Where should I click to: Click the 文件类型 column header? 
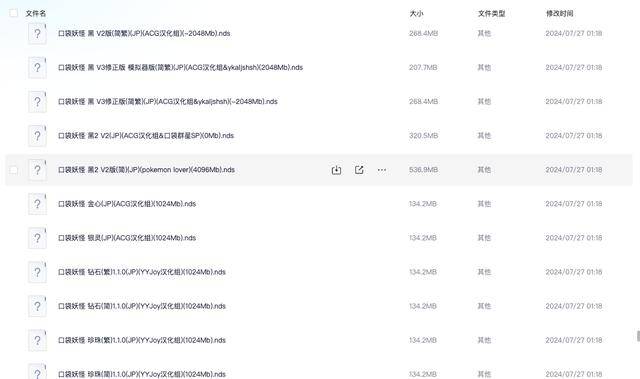point(491,13)
